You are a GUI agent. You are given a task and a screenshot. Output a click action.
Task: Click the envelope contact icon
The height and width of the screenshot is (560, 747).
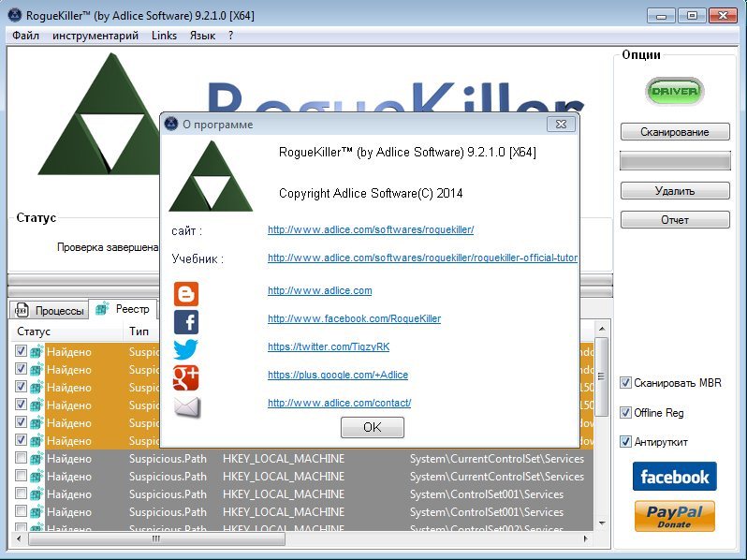coord(187,407)
